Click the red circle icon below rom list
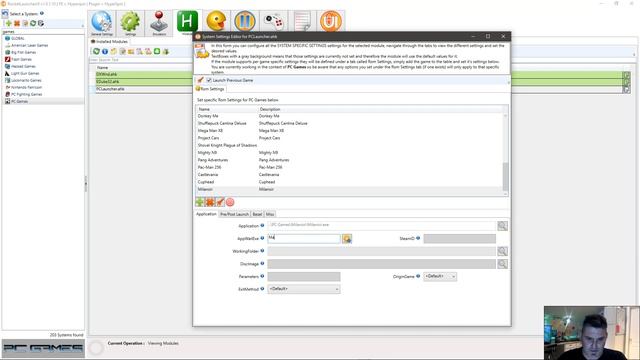This screenshot has width=640, height=360. click(230, 202)
